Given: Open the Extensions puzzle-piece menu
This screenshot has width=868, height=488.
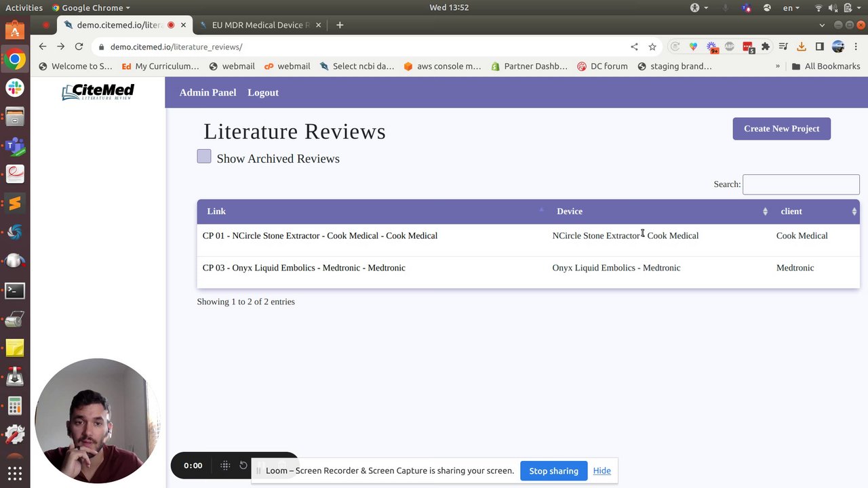Looking at the screenshot, I should coord(766,47).
